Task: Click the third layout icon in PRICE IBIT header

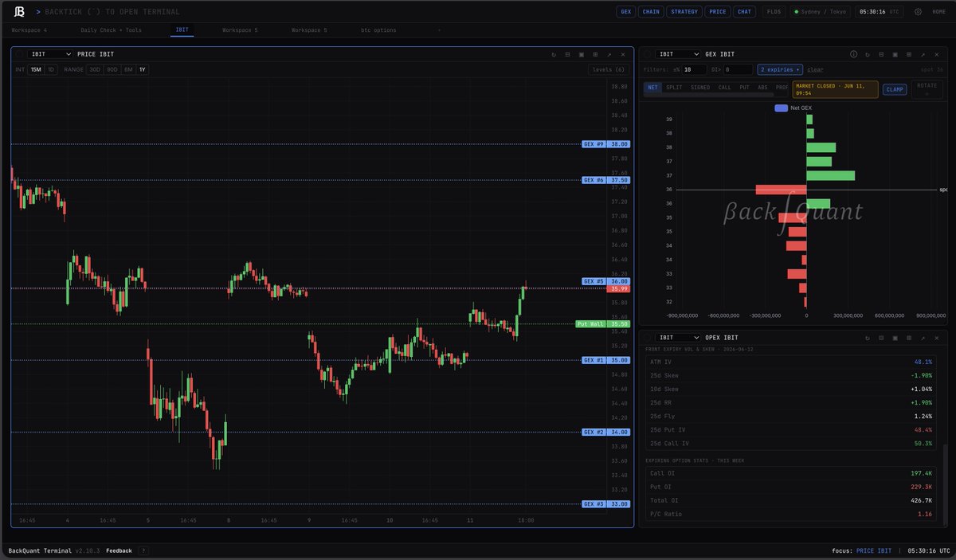Action: click(582, 54)
